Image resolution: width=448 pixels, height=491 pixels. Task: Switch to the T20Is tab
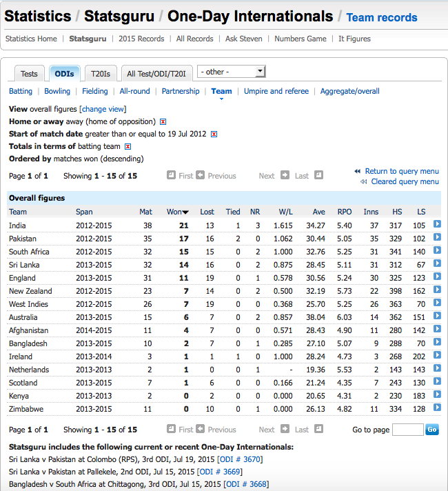pyautogui.click(x=101, y=74)
